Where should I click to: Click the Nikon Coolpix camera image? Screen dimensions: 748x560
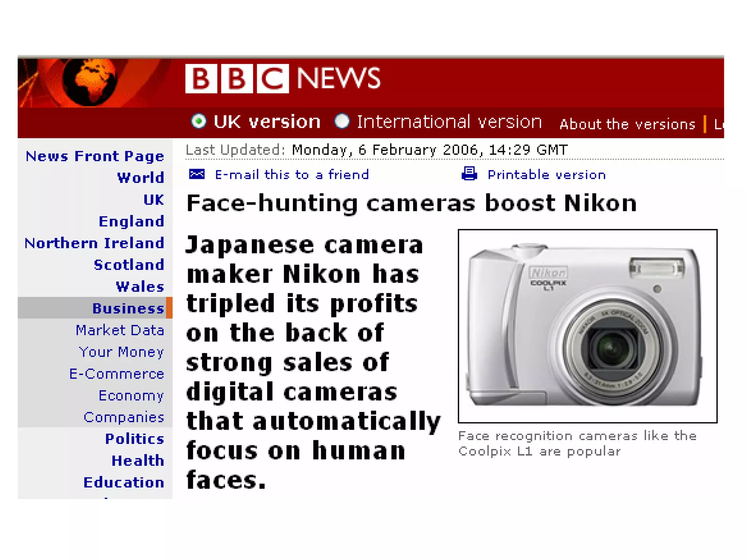[x=587, y=326]
